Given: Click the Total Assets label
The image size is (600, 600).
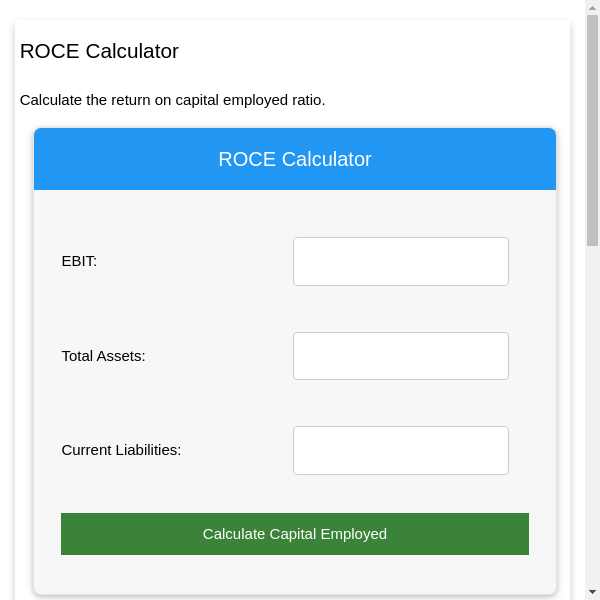Looking at the screenshot, I should point(103,356).
